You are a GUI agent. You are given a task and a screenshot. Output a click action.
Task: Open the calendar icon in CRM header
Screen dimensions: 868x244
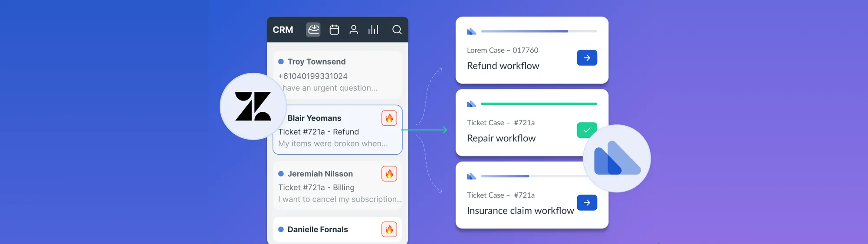(334, 29)
